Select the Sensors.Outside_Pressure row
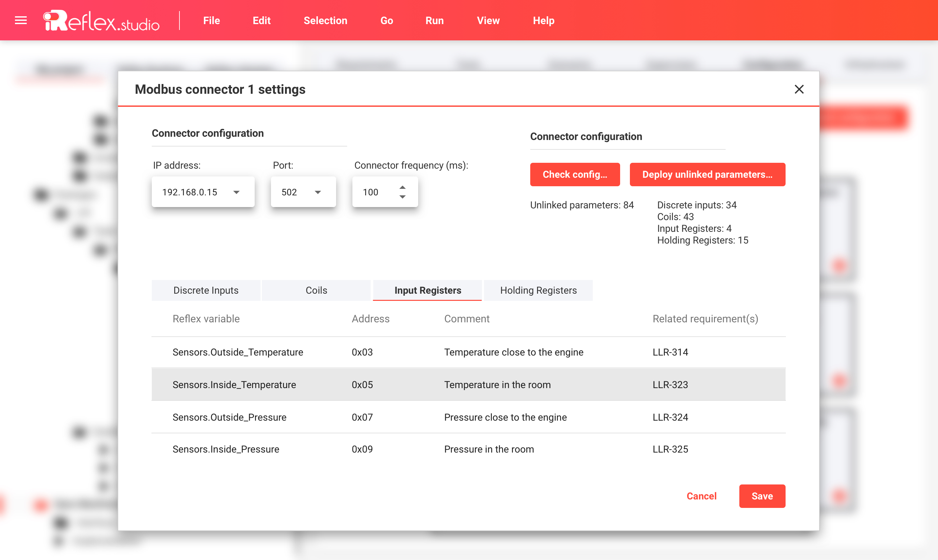This screenshot has width=938, height=560. pos(468,417)
